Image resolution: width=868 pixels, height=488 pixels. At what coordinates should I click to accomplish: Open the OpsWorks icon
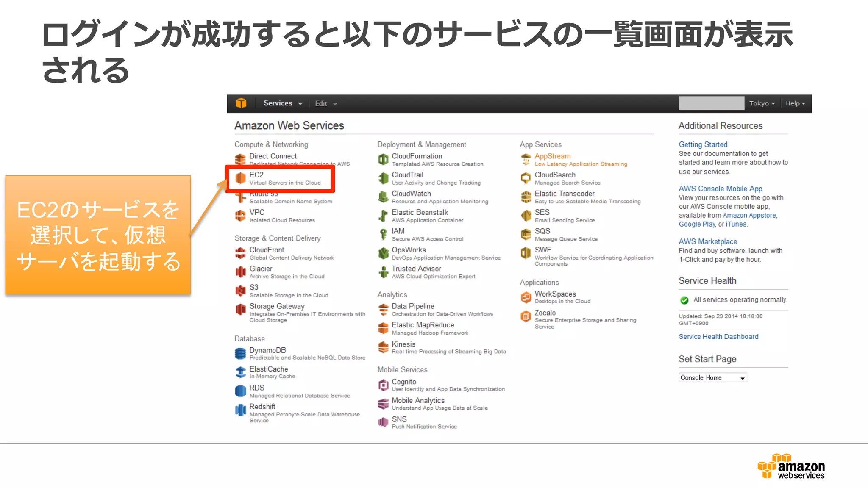click(383, 253)
